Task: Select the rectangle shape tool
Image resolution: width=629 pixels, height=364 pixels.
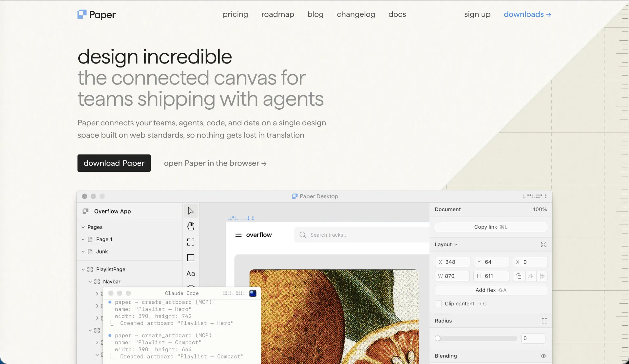Action: (x=191, y=258)
